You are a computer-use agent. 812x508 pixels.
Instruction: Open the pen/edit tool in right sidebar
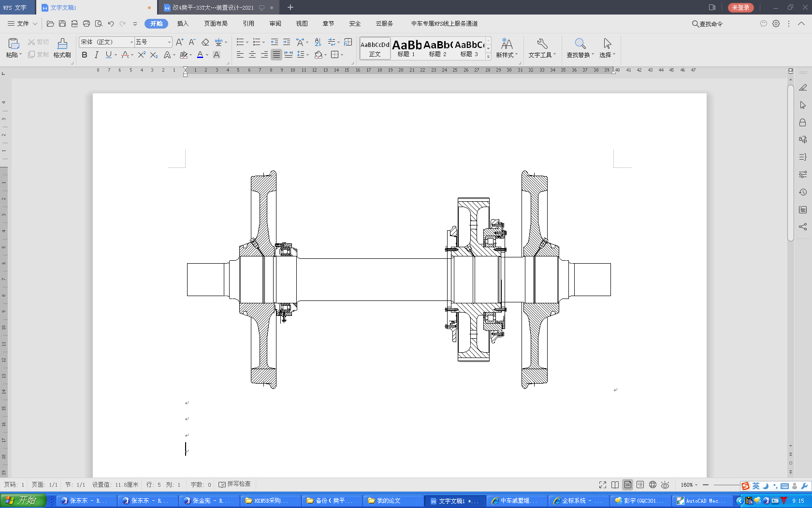click(803, 88)
